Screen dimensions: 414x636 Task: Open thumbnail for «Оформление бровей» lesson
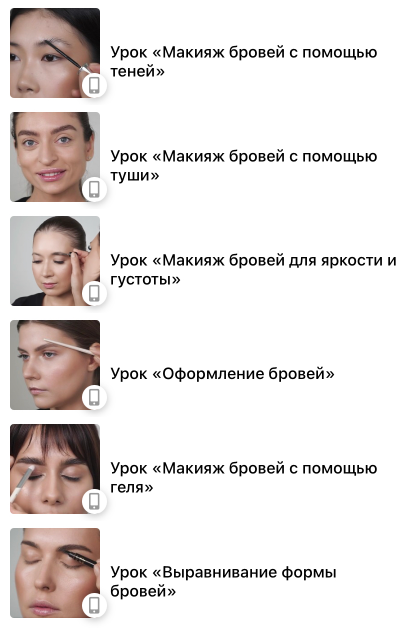[x=55, y=365]
